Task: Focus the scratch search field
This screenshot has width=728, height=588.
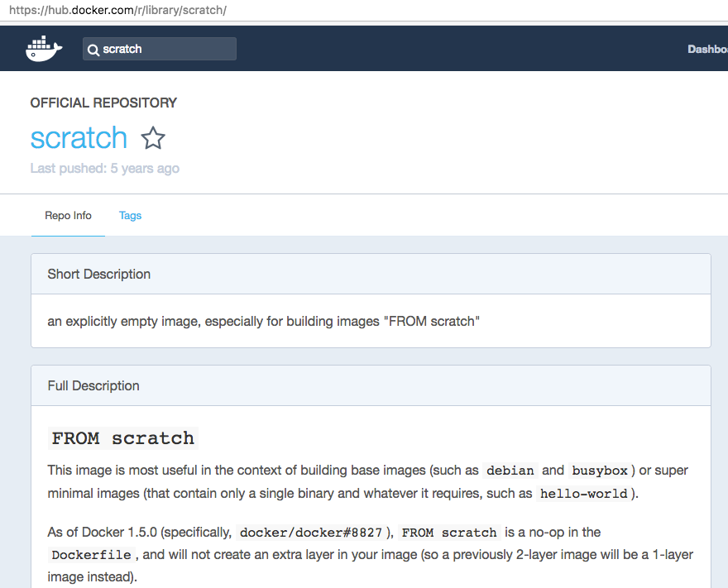Action: (159, 49)
